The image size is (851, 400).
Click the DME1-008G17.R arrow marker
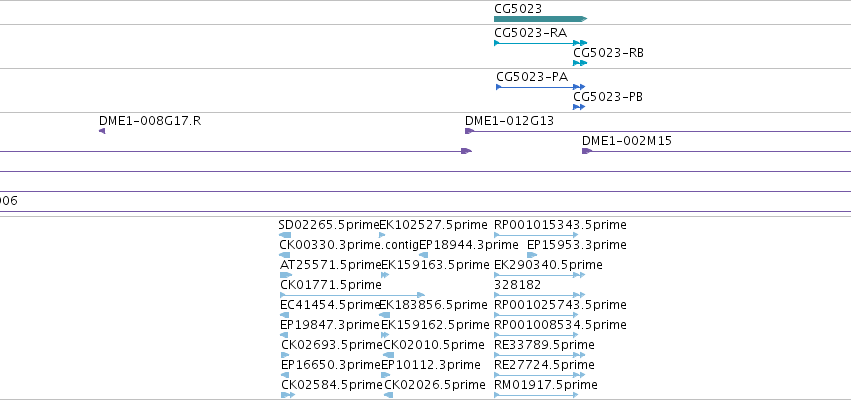[102, 131]
